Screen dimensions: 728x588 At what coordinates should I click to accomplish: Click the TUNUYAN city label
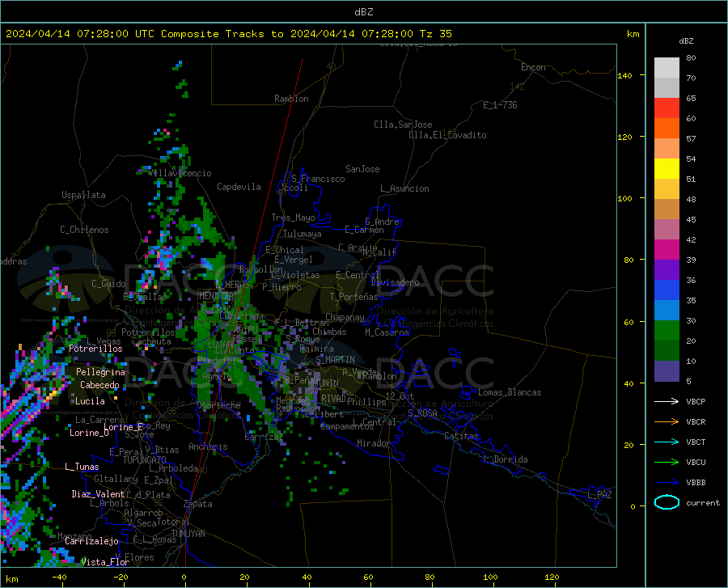188,534
